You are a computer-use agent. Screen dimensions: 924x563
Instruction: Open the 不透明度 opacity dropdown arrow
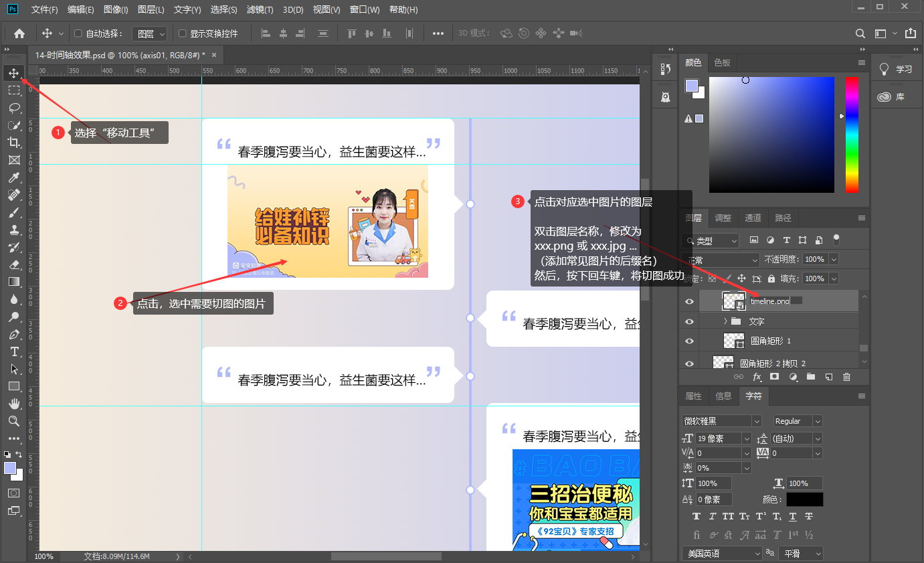(834, 259)
